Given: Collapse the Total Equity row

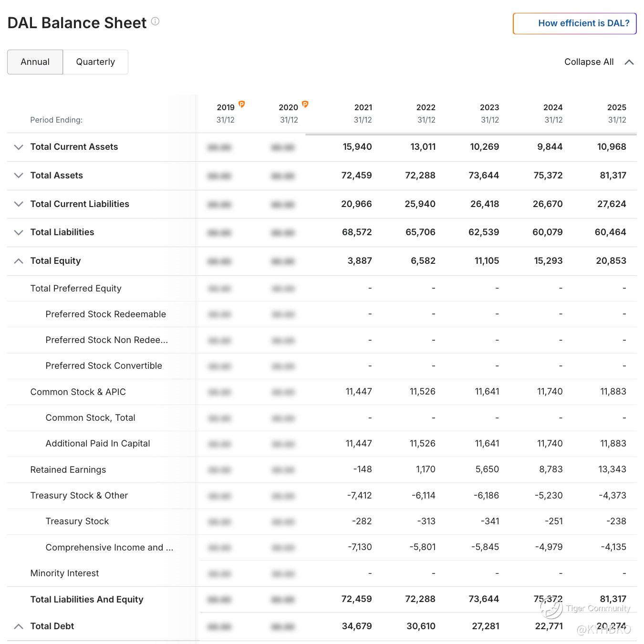Looking at the screenshot, I should pos(19,261).
